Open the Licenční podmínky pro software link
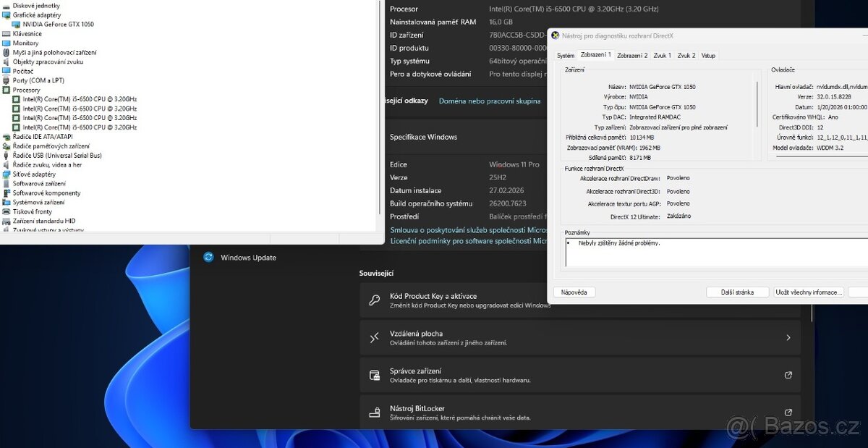The height and width of the screenshot is (448, 868). [x=468, y=241]
